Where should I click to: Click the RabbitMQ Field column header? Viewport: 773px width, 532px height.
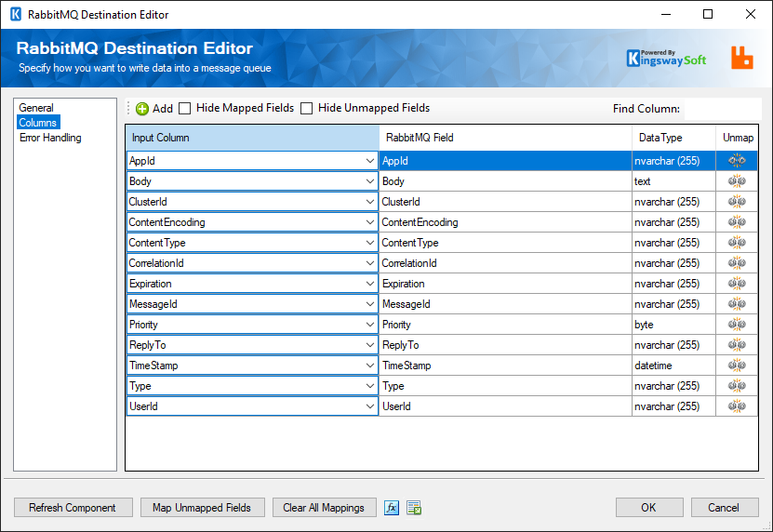506,138
